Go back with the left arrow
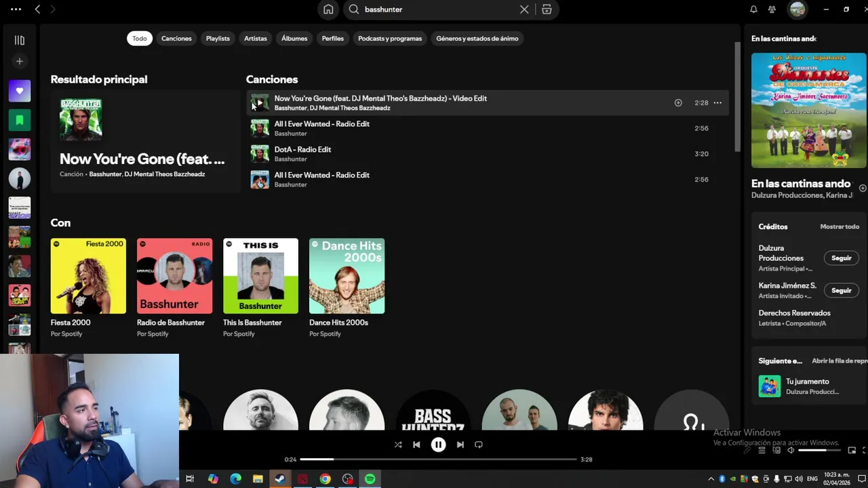Screen dimensions: 868x488 [37, 9]
